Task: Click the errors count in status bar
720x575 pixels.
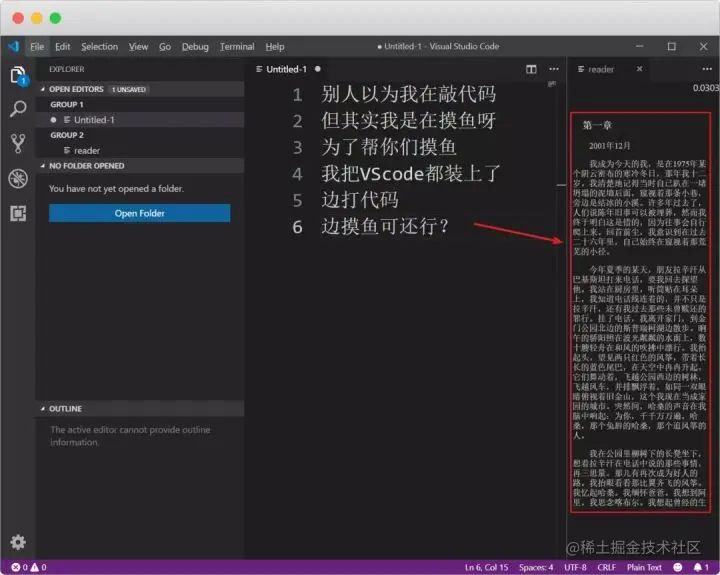Action: coord(20,567)
